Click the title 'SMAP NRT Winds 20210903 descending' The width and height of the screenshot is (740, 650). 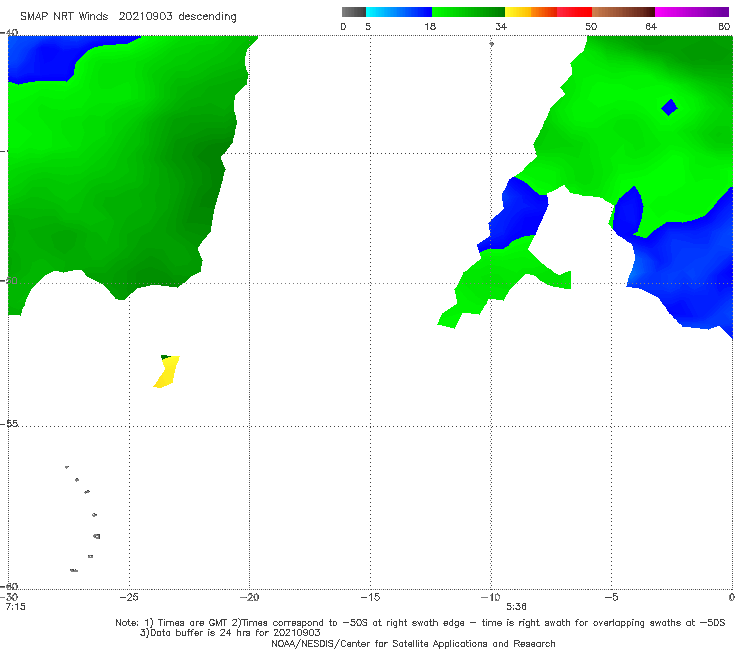pyautogui.click(x=128, y=17)
